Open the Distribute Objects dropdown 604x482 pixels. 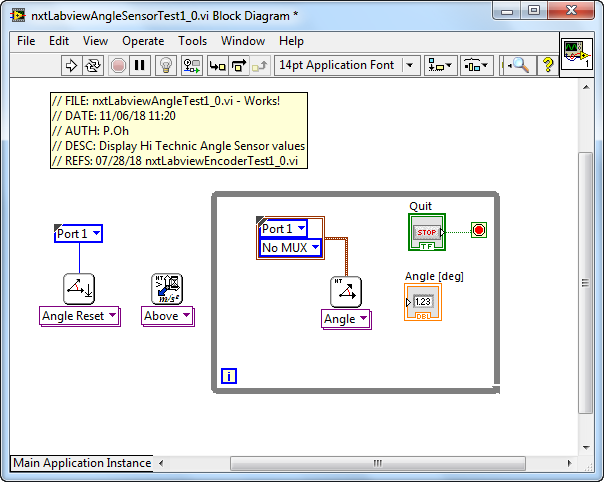[476, 65]
